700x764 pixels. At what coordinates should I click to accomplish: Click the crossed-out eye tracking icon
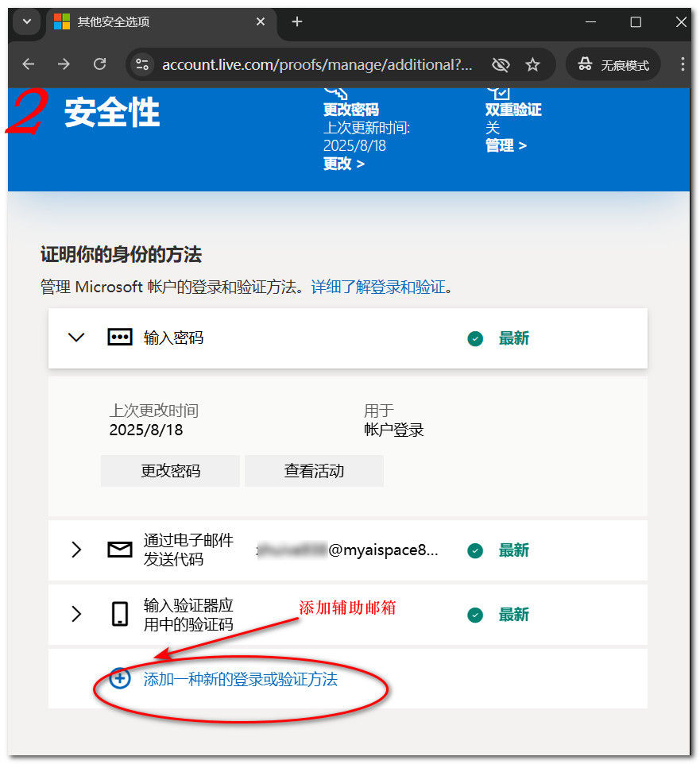click(x=501, y=65)
